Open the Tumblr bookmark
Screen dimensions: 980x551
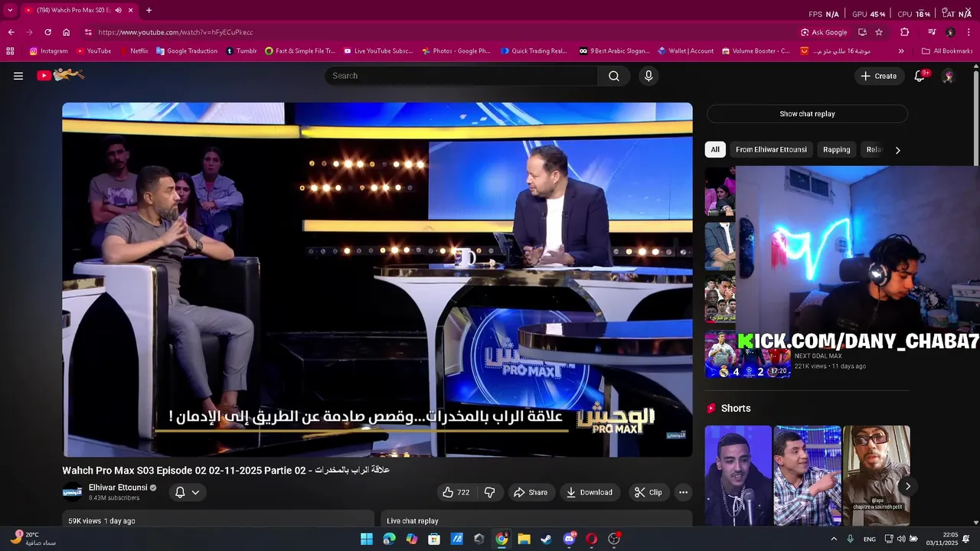pos(241,51)
